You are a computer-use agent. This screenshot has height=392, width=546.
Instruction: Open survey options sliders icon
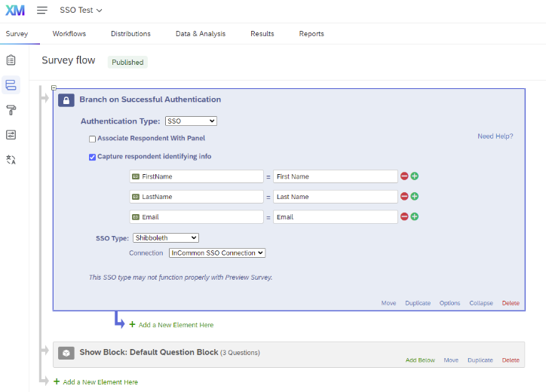11,135
